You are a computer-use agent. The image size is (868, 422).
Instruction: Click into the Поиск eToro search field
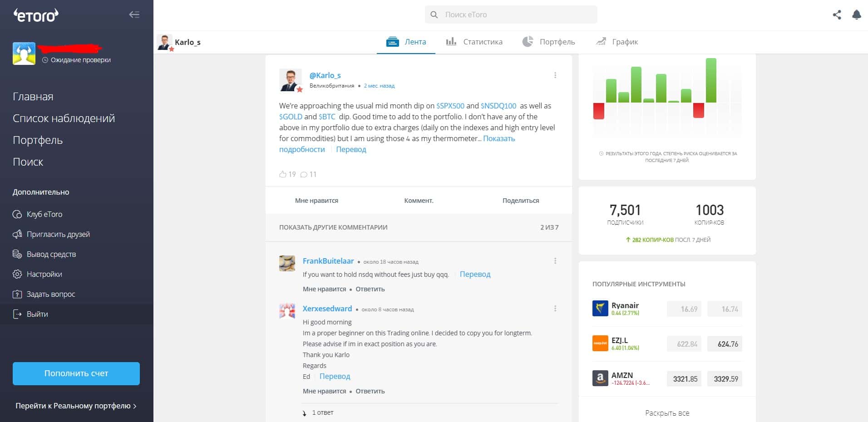pyautogui.click(x=511, y=15)
